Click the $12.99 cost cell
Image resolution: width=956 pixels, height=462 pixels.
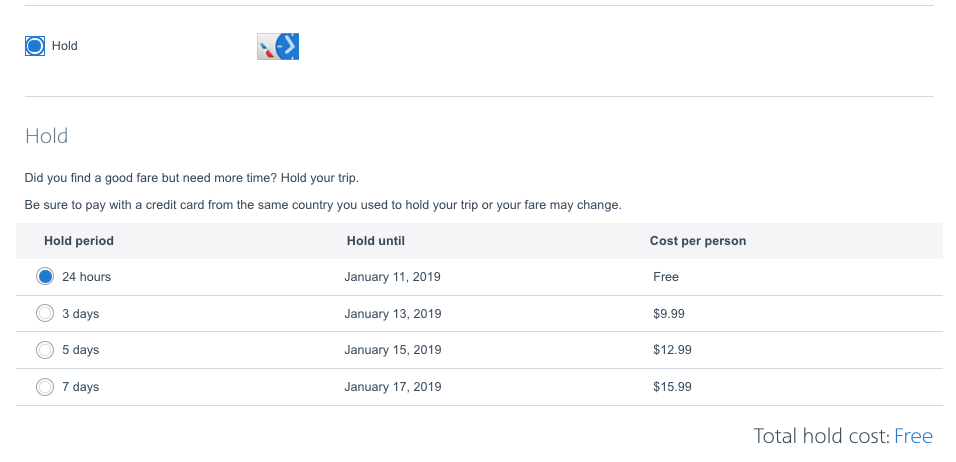pos(672,350)
